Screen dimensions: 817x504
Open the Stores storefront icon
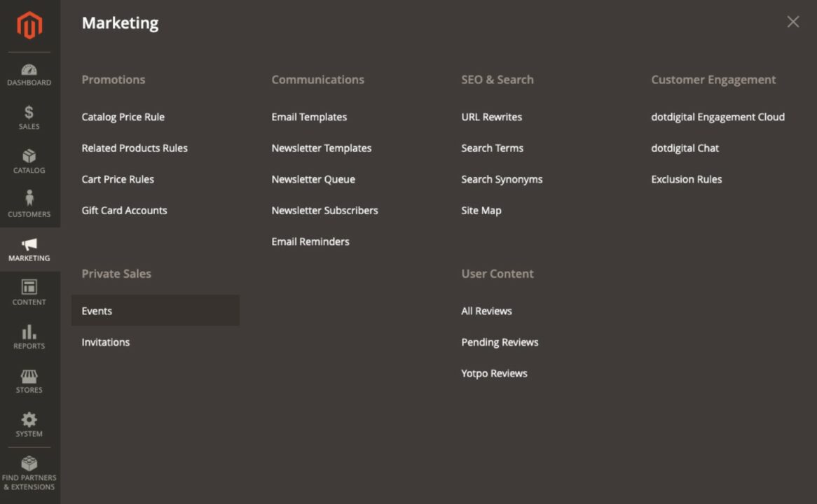tap(29, 377)
